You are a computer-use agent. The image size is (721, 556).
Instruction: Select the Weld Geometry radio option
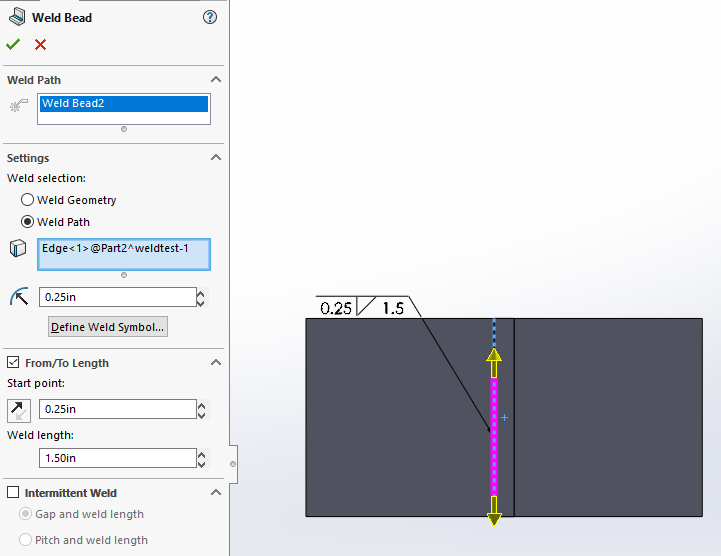pos(28,200)
